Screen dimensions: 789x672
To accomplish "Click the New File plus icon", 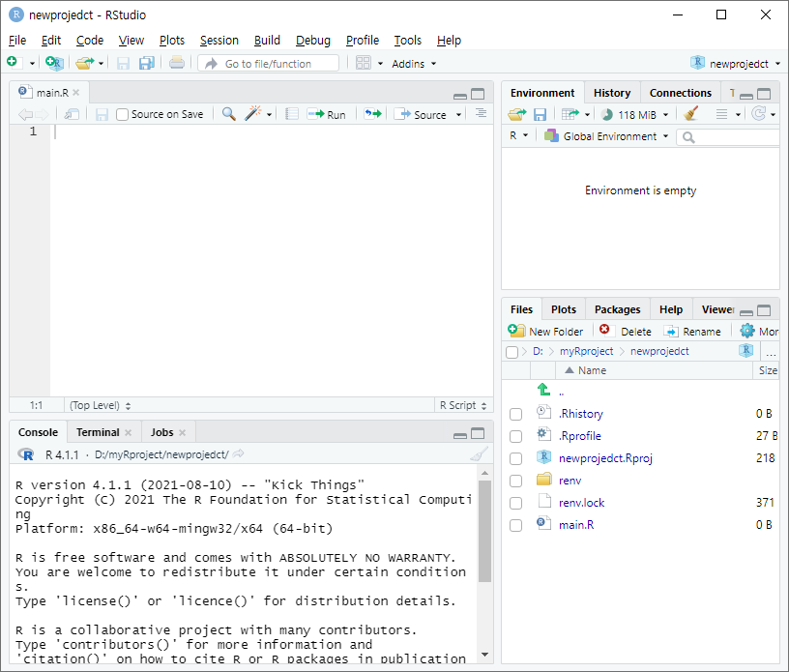I will [12, 63].
